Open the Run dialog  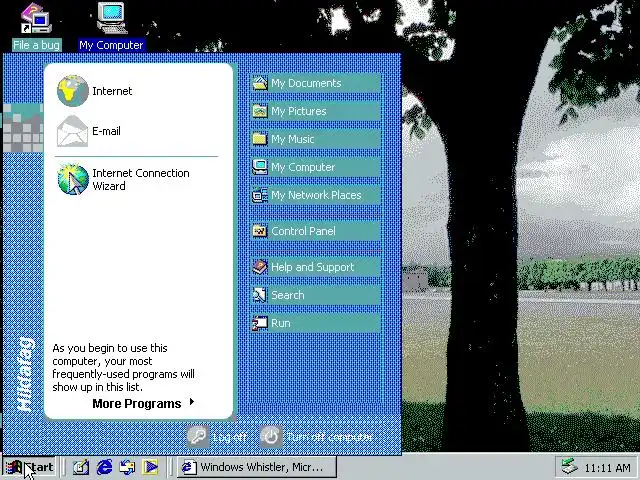[x=316, y=323]
